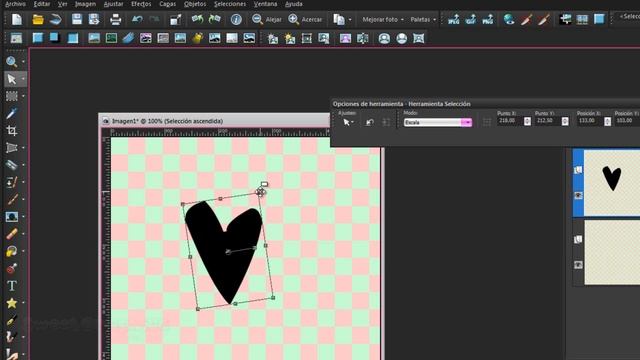The image size is (640, 360).
Task: Select the Eraser tool
Action: click(11, 234)
